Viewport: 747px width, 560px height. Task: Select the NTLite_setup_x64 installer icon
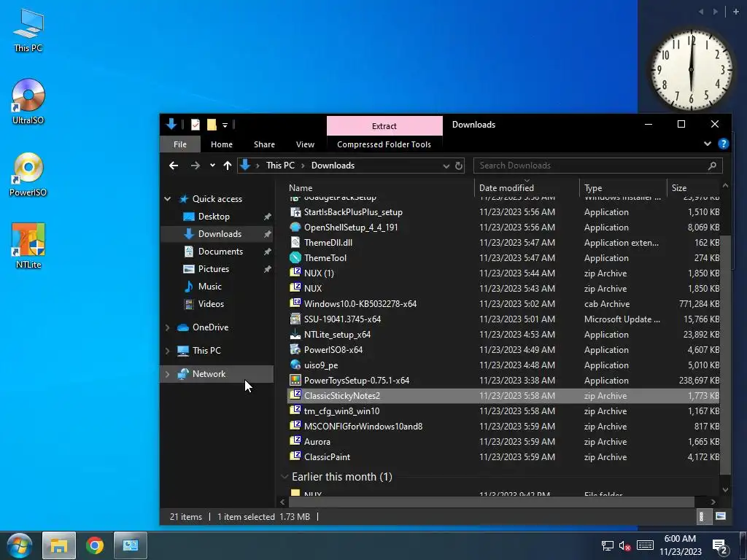tap(295, 334)
